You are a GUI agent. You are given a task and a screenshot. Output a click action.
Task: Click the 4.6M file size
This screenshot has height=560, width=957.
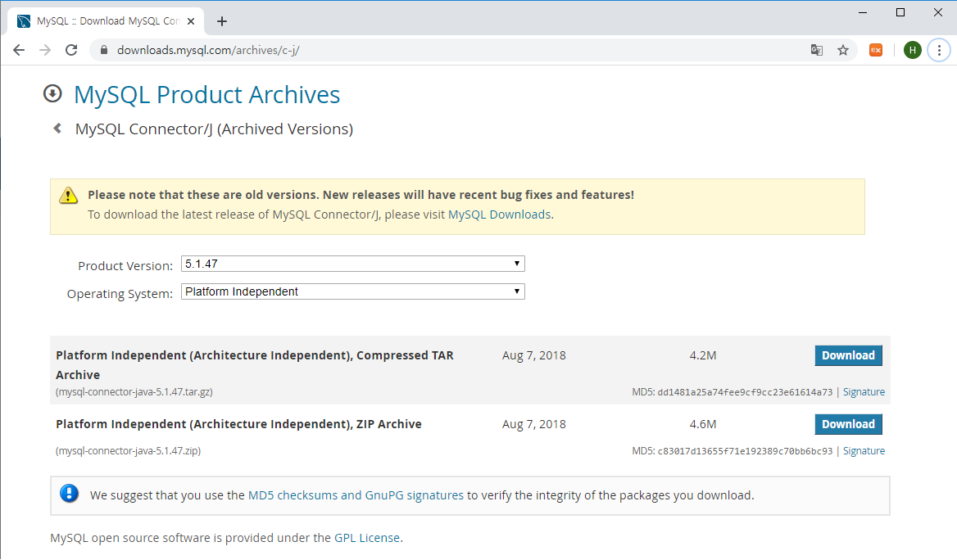(x=703, y=425)
